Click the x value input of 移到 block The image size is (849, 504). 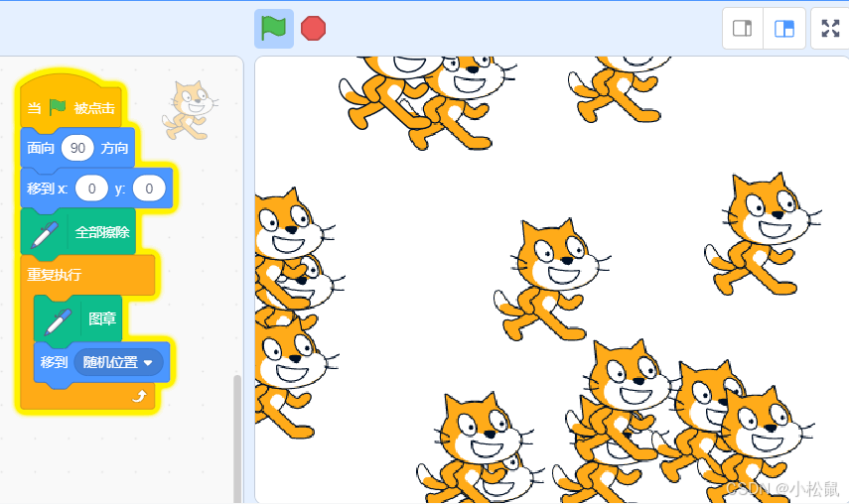pyautogui.click(x=91, y=189)
